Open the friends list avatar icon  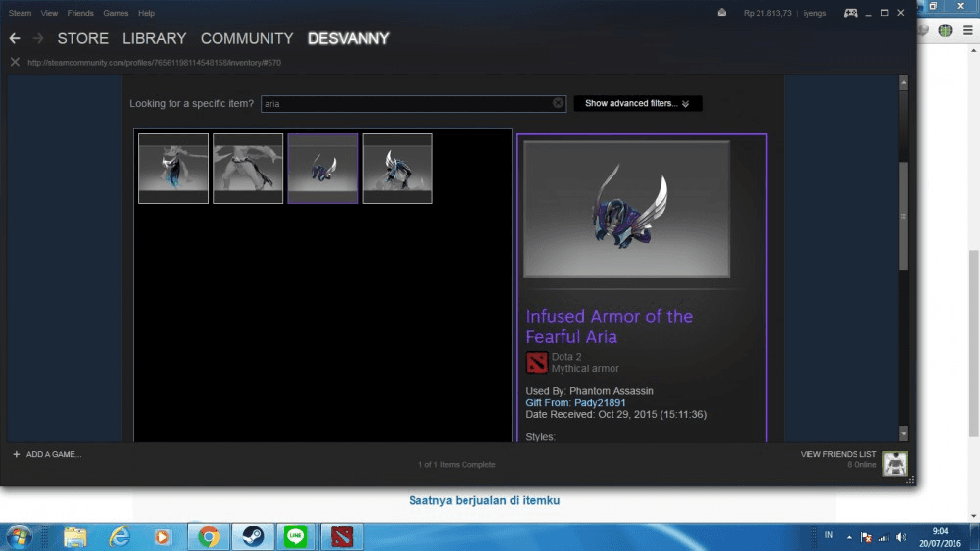895,464
